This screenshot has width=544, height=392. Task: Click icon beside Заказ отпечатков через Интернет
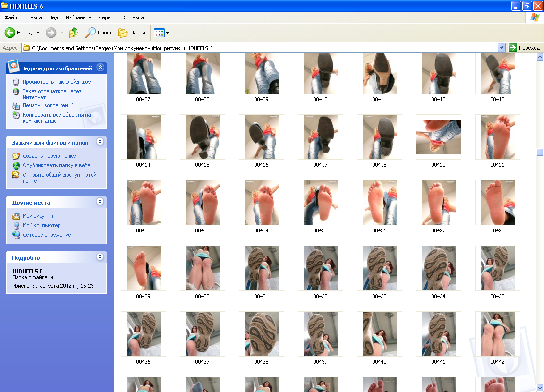pyautogui.click(x=16, y=92)
